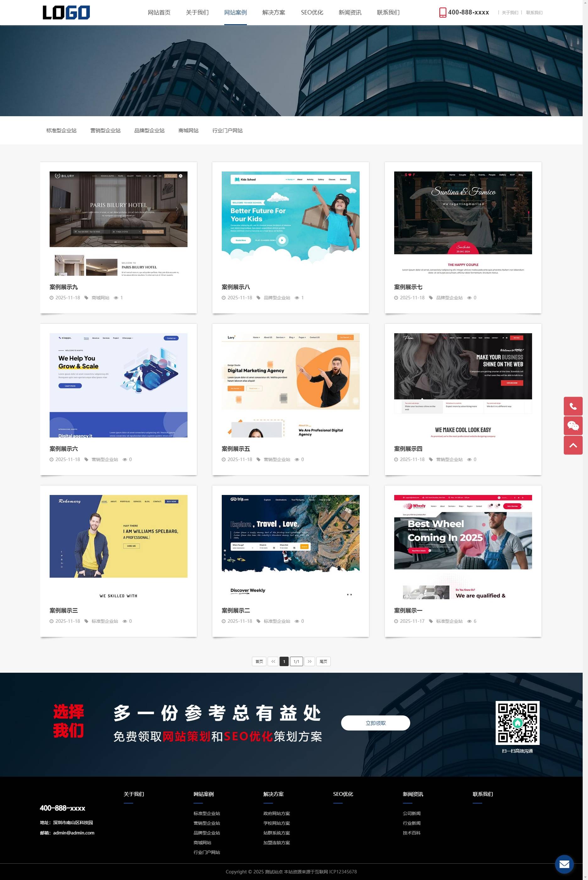Screen dimensions: 588x880
Task: Click the back-to-top arrow icon
Action: click(x=573, y=445)
